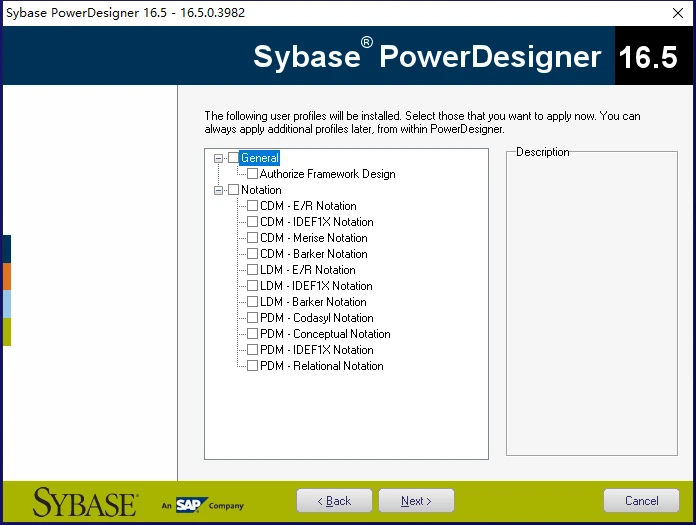
Task: Close the installer window
Action: tap(678, 13)
